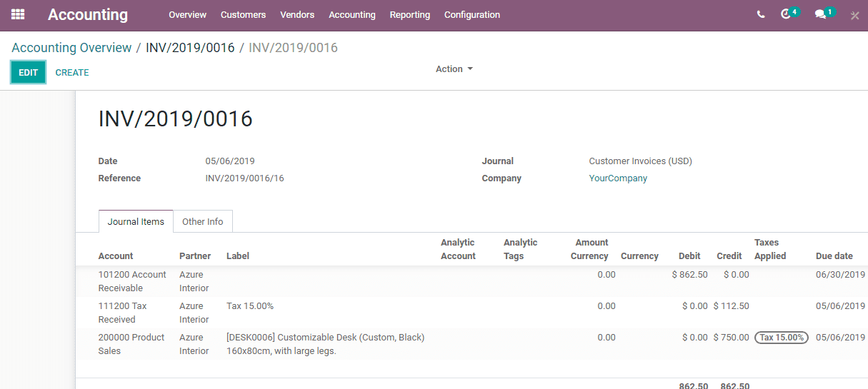Open activities clock icon with badge 4
Image resolution: width=868 pixels, height=389 pixels.
point(789,14)
